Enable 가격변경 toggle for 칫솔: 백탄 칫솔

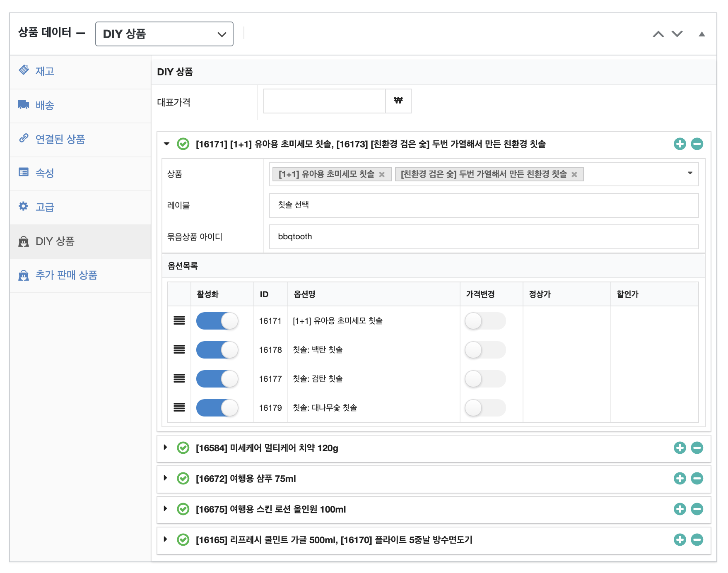coord(485,350)
